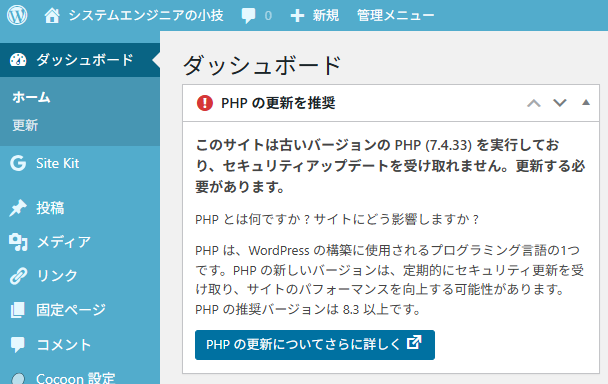Open the ホーム submenu item
This screenshot has height=384, width=608.
31,97
